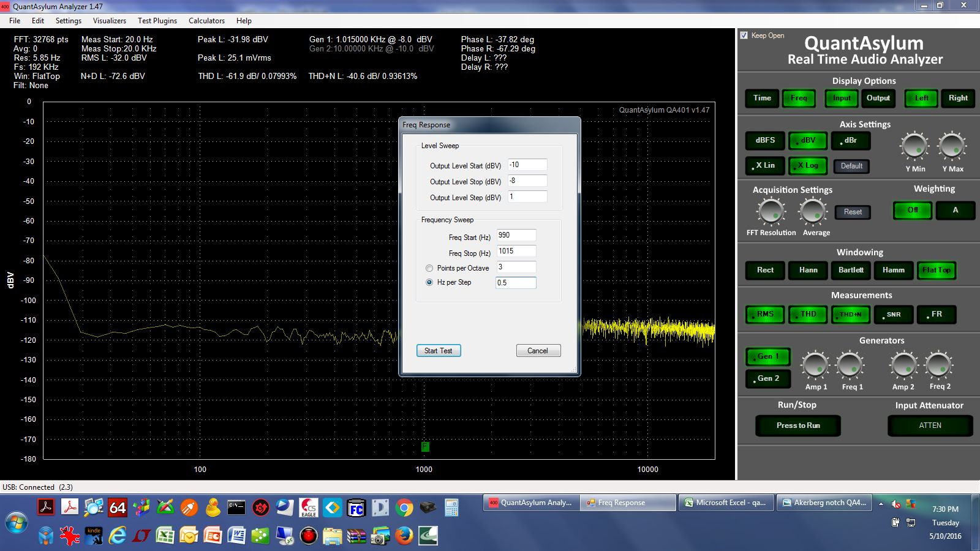Enable generator Gen 2
The width and height of the screenshot is (980, 551).
[x=768, y=378]
